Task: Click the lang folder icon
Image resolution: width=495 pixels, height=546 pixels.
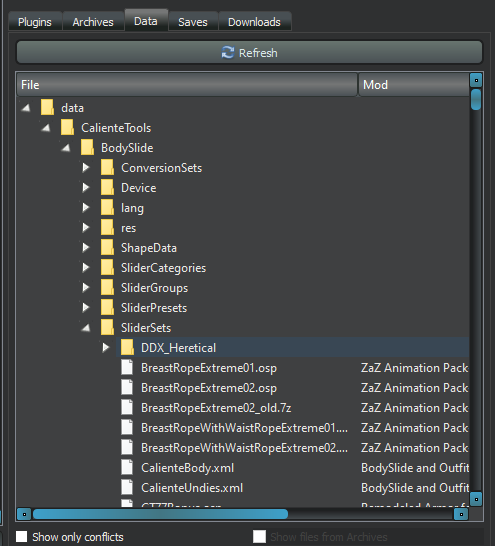Action: click(108, 207)
